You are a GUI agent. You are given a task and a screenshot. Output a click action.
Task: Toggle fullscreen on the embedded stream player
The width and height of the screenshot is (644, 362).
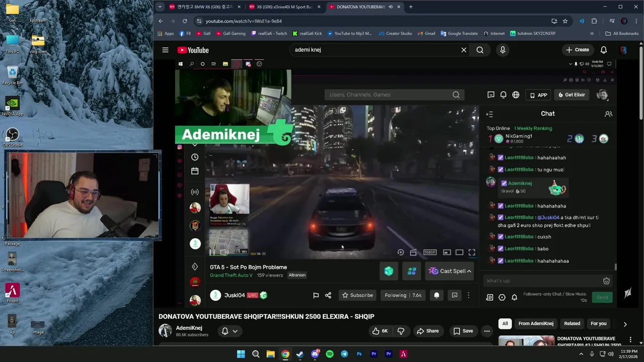[472, 252]
